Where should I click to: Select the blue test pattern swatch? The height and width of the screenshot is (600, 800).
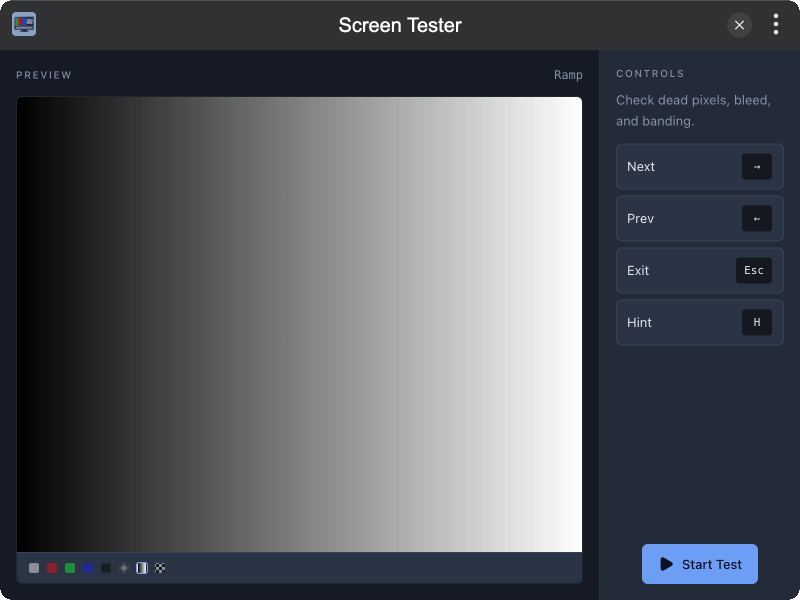point(88,568)
